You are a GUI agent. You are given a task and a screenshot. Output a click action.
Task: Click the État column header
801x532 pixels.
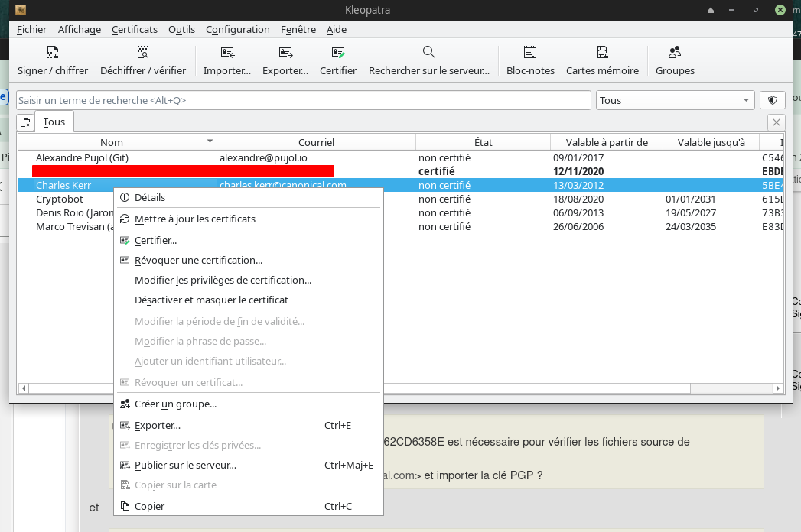point(484,142)
